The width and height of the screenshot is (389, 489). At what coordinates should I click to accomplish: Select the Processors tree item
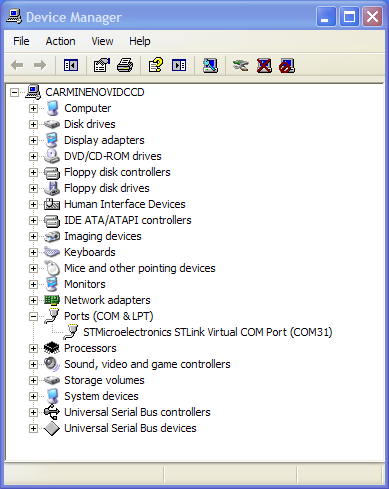90,348
